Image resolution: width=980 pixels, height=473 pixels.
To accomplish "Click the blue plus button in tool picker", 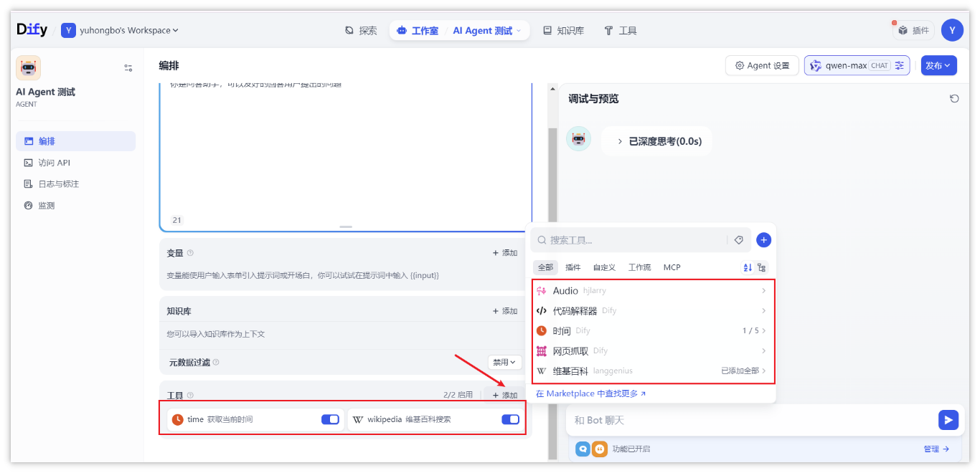I will point(763,240).
